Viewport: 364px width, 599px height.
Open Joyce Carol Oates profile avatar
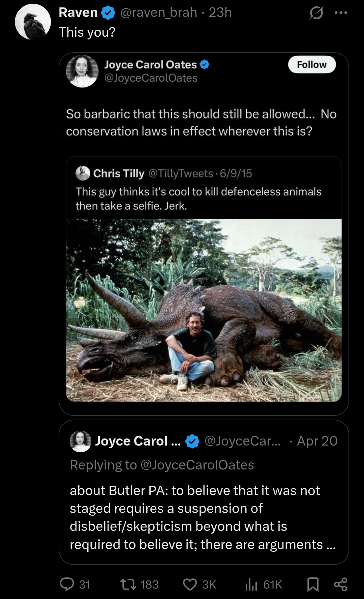(82, 71)
